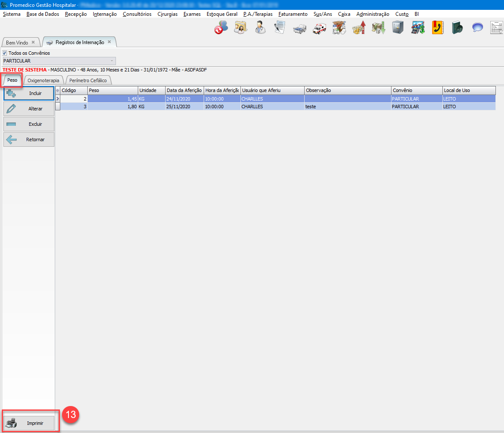Open the Internação menu
The width and height of the screenshot is (504, 433).
click(x=104, y=14)
